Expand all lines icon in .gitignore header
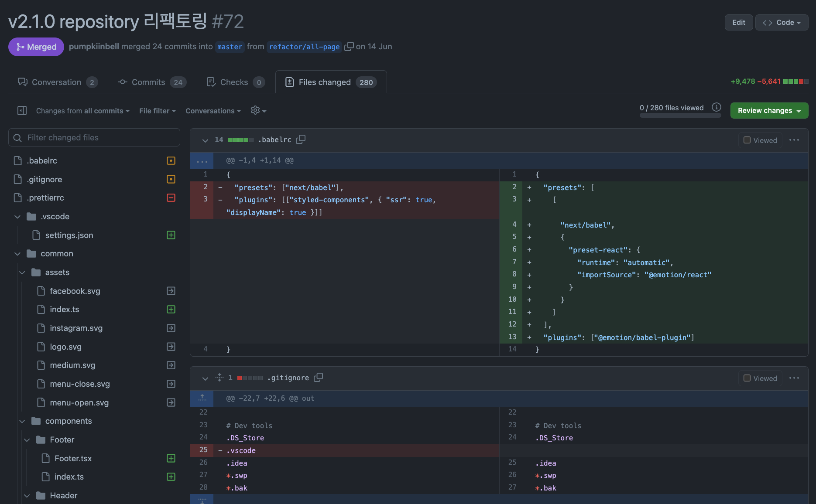The height and width of the screenshot is (504, 816). coord(219,378)
